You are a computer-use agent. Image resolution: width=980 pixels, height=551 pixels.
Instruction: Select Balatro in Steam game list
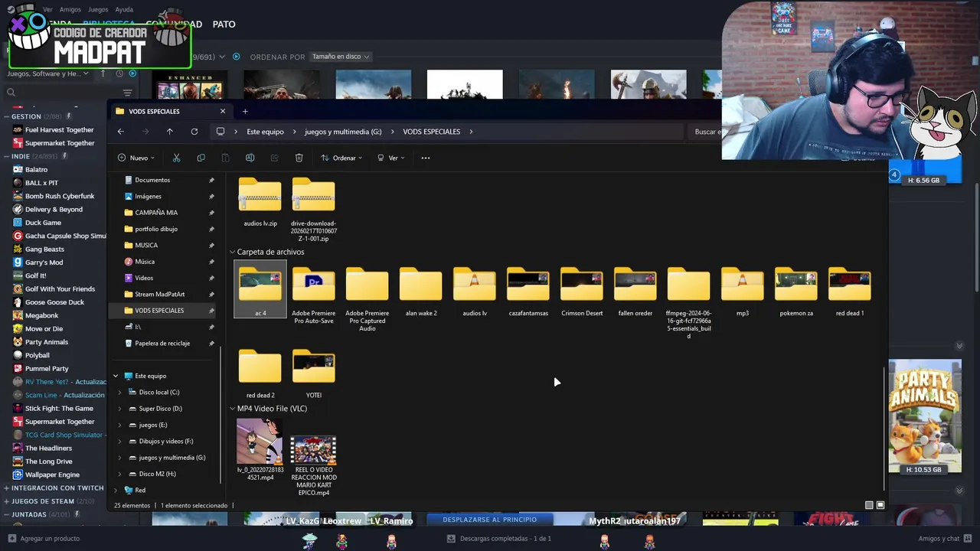point(36,170)
